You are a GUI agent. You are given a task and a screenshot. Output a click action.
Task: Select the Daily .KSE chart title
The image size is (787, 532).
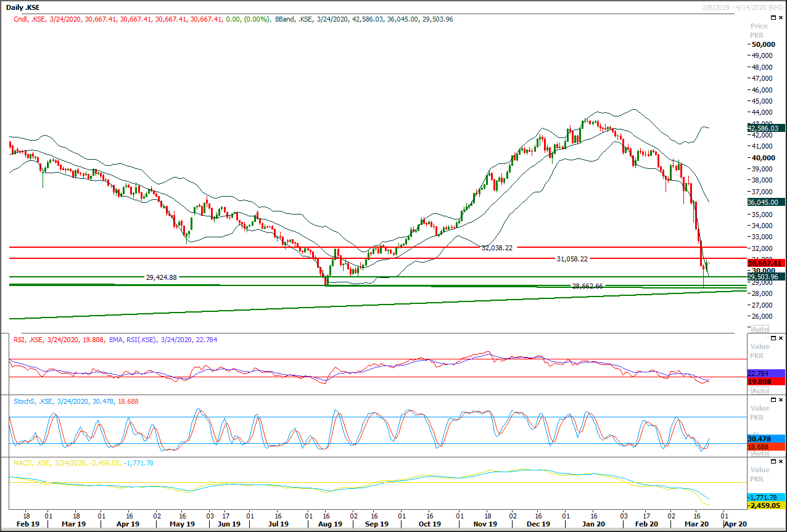pos(22,6)
